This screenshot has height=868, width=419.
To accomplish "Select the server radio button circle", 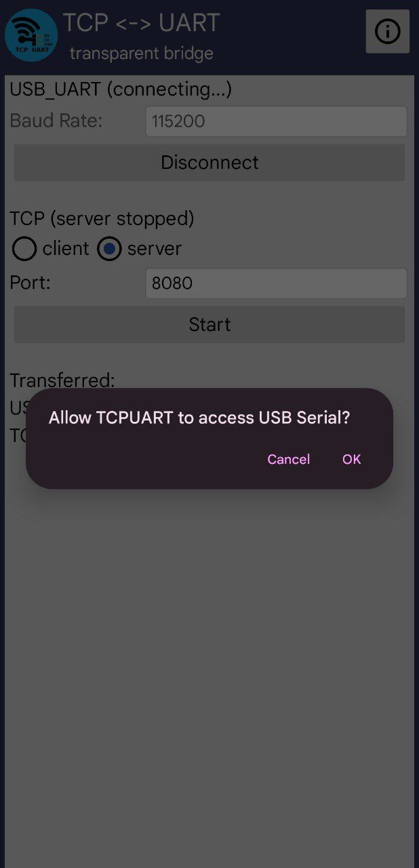I will point(109,250).
